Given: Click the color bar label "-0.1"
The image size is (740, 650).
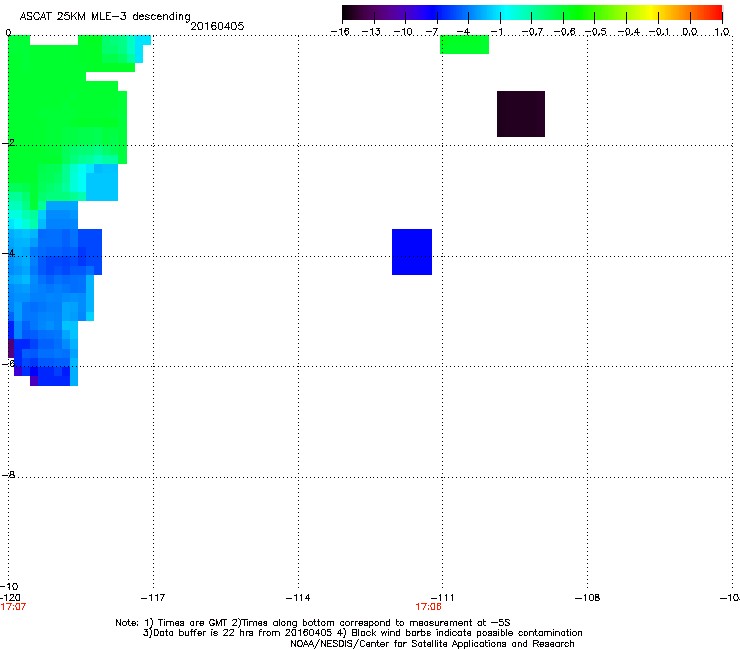Looking at the screenshot, I should point(659,32).
